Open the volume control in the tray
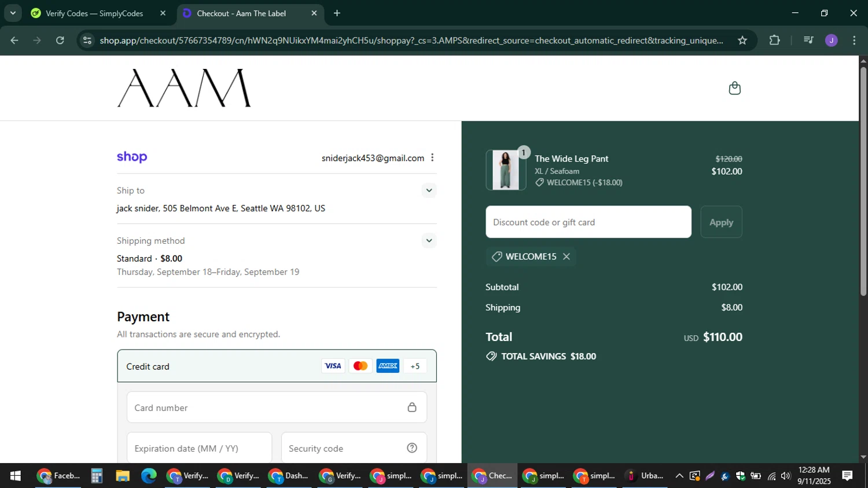The image size is (868, 488). (x=785, y=476)
